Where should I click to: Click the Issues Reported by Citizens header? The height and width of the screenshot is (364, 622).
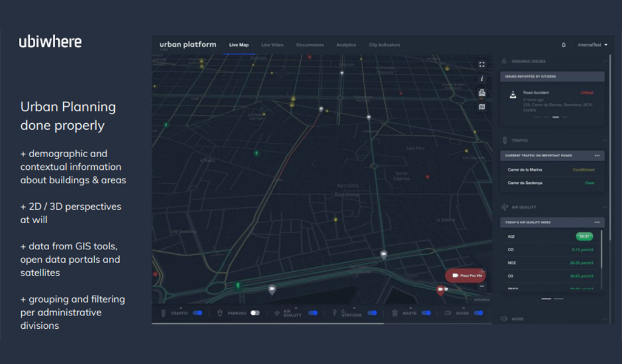[x=552, y=76]
